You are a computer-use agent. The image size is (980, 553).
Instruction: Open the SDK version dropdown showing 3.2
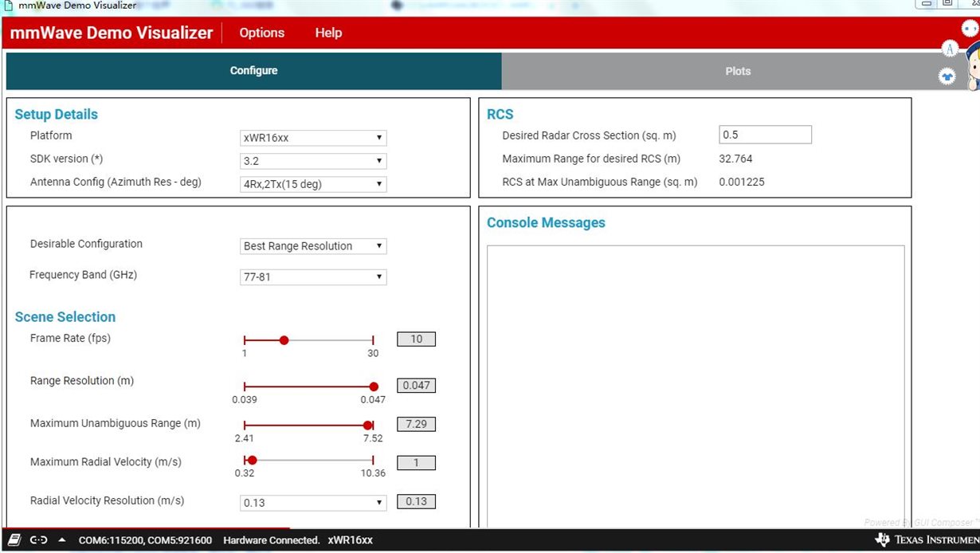pos(313,161)
